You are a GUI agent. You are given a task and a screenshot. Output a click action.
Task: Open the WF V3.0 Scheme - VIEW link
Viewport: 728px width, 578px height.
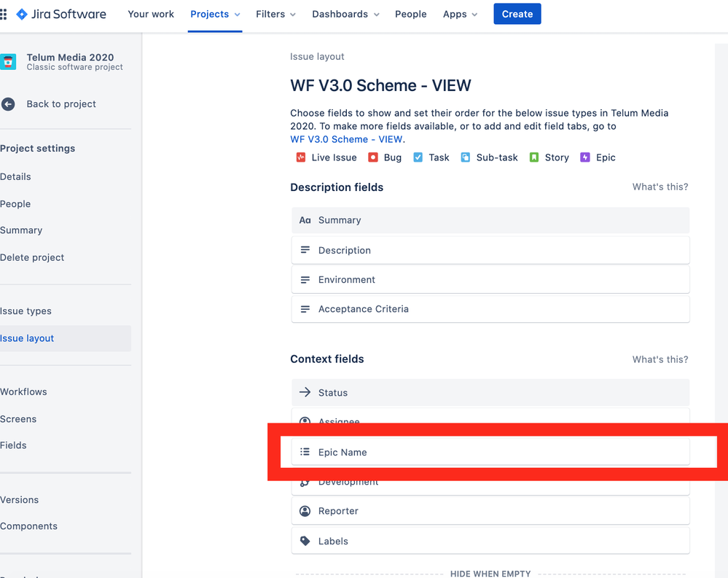coord(346,139)
